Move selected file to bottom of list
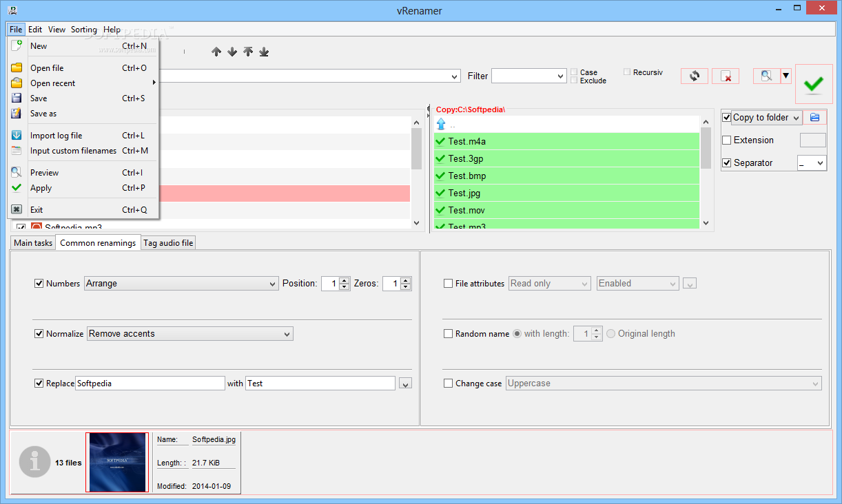The width and height of the screenshot is (842, 504). [264, 52]
